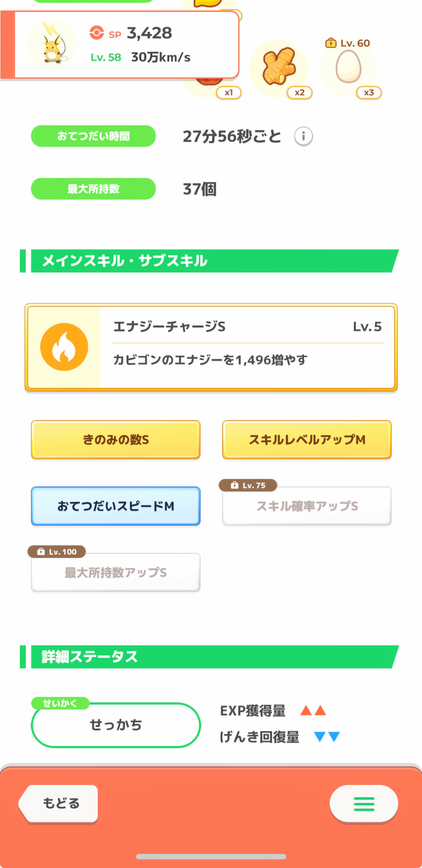Select the スキルレベルアップM subskill
Screen dimensions: 422x868
click(x=307, y=440)
